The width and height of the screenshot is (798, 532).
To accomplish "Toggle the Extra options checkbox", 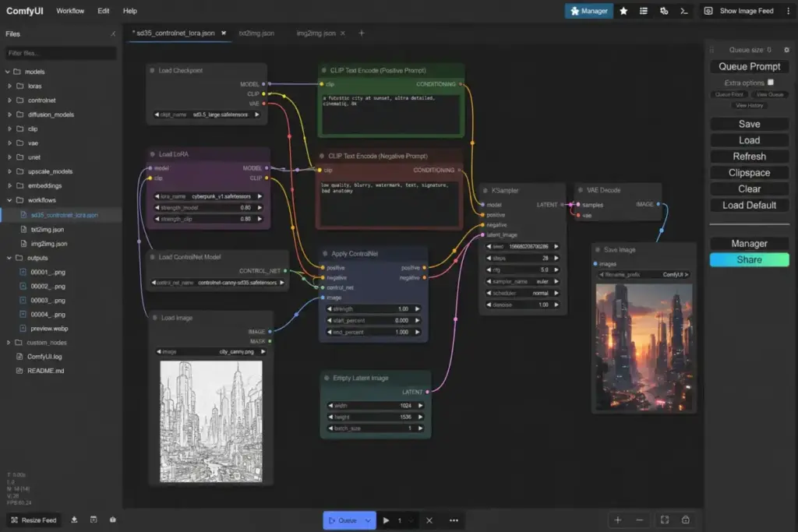I will coord(771,83).
